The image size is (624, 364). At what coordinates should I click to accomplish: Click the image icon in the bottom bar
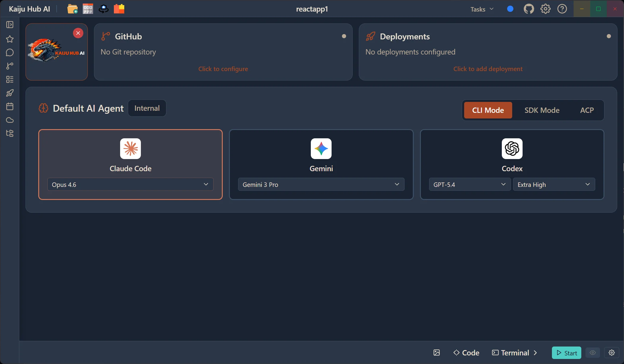point(437,352)
